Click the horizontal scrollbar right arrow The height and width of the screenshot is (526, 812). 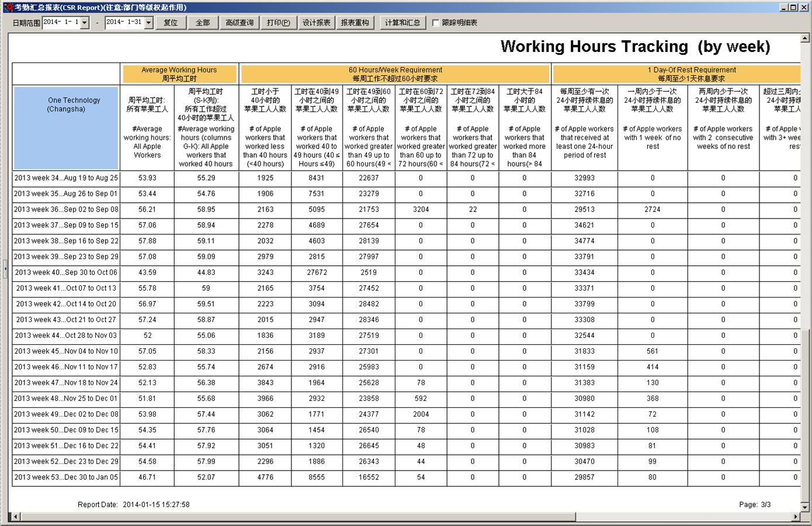tap(795, 517)
